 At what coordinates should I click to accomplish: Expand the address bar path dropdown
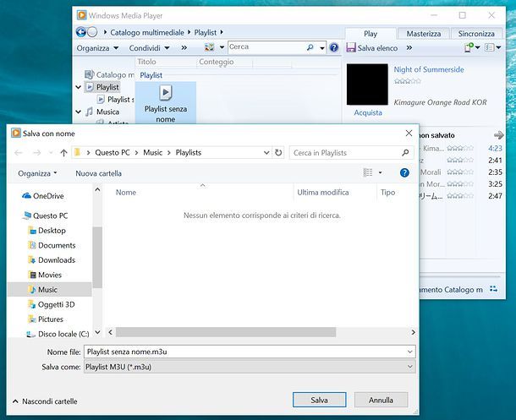266,152
